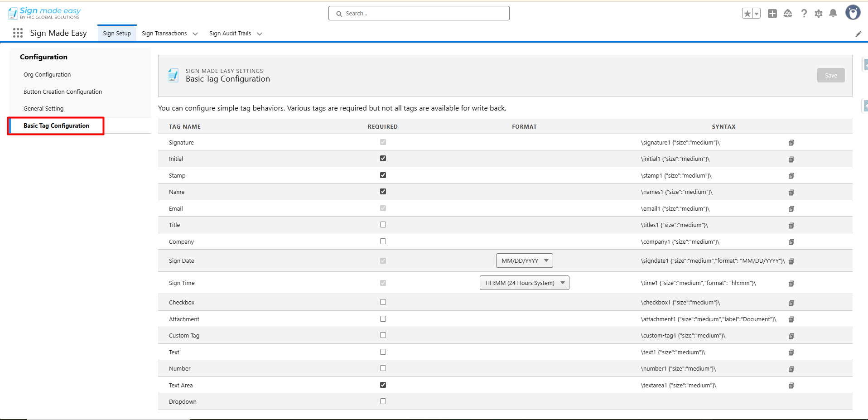The image size is (868, 420).
Task: Switch to the Sign Setup tab
Action: [x=117, y=34]
